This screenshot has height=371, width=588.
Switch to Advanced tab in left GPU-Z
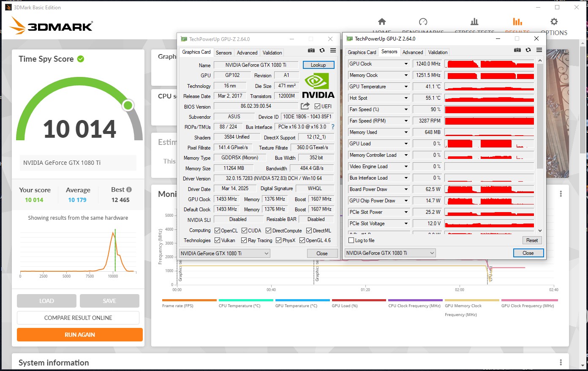tap(247, 53)
